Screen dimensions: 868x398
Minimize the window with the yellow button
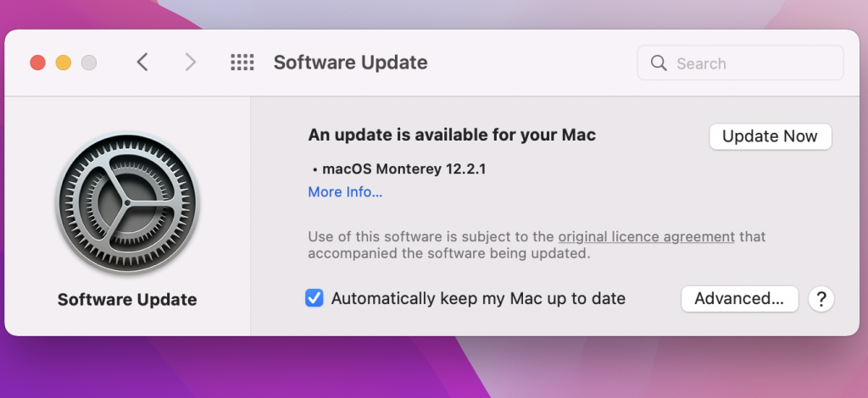click(63, 63)
